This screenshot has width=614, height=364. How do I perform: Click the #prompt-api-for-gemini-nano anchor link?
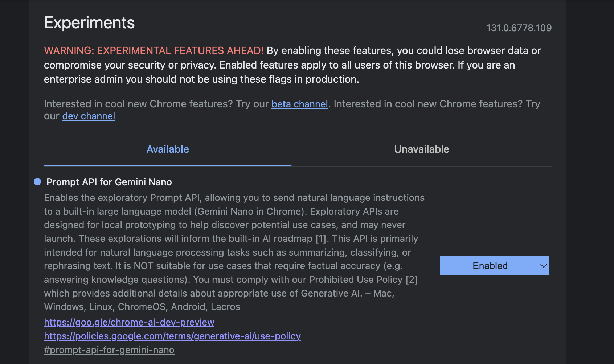[x=109, y=350]
